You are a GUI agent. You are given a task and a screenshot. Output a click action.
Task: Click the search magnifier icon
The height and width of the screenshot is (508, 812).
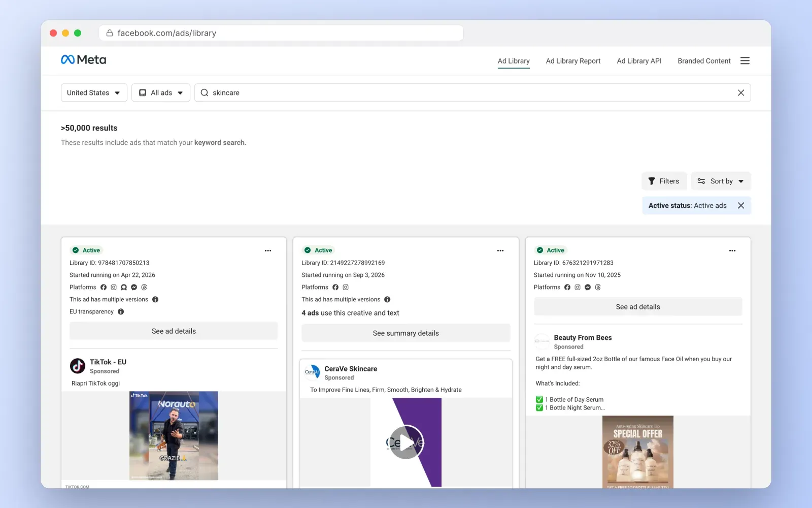[x=205, y=93]
